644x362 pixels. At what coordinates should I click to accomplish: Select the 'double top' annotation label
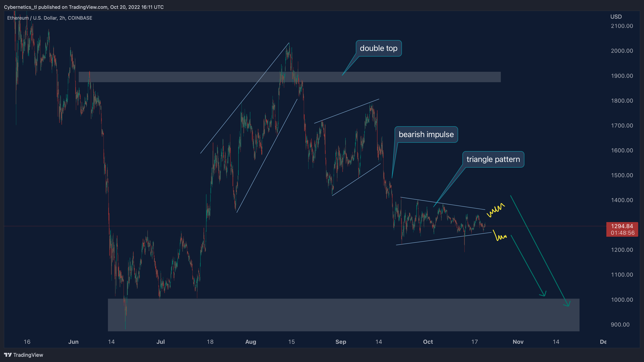tap(378, 48)
